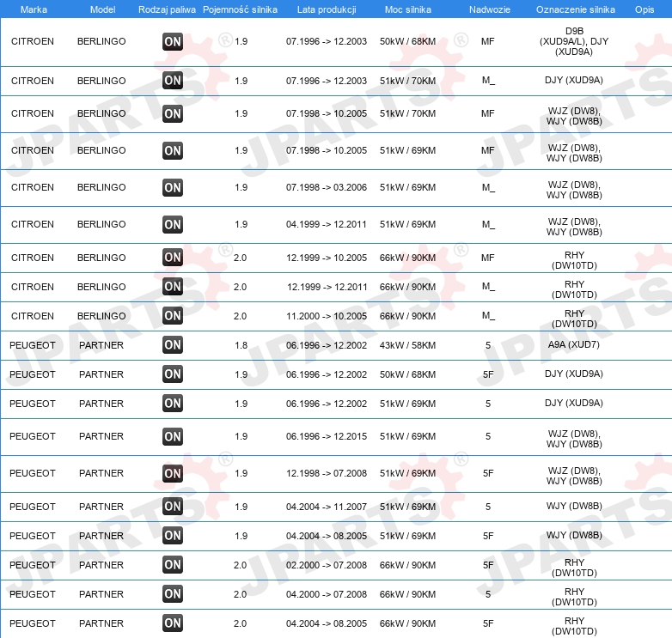
Task: Click the date range 07.1998 -> 03.2006
Action: pos(327,187)
